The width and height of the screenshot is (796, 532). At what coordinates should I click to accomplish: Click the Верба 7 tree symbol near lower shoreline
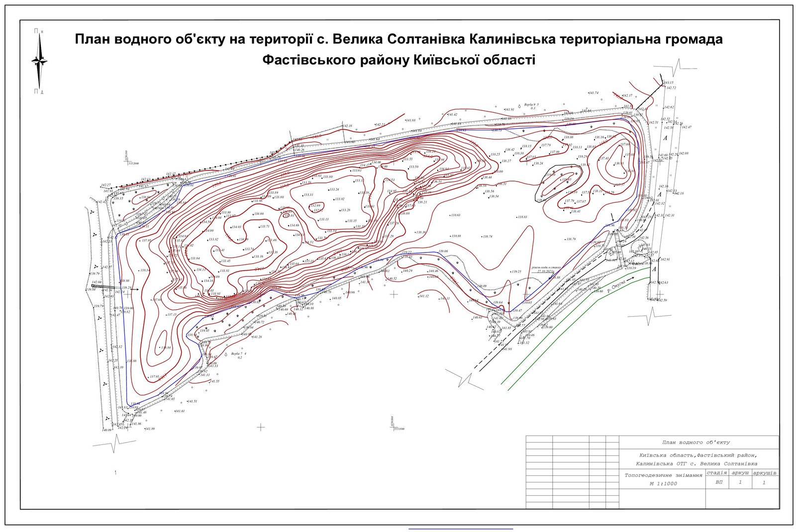point(226,355)
